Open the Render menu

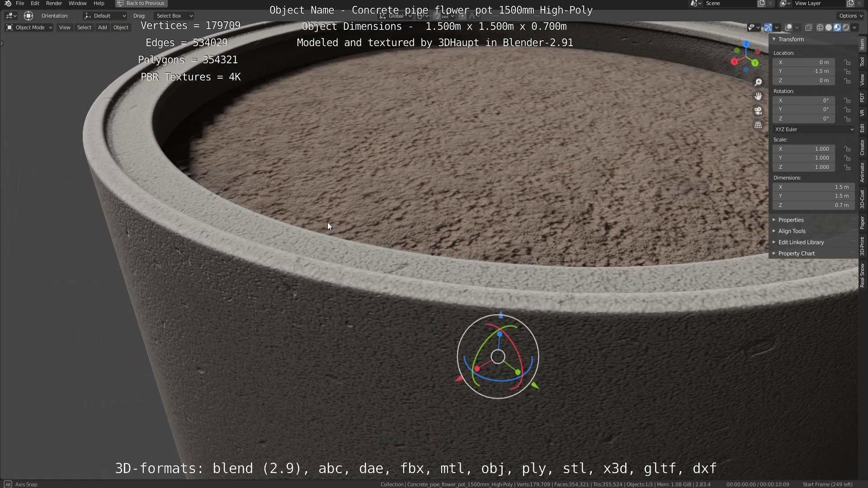pyautogui.click(x=54, y=3)
